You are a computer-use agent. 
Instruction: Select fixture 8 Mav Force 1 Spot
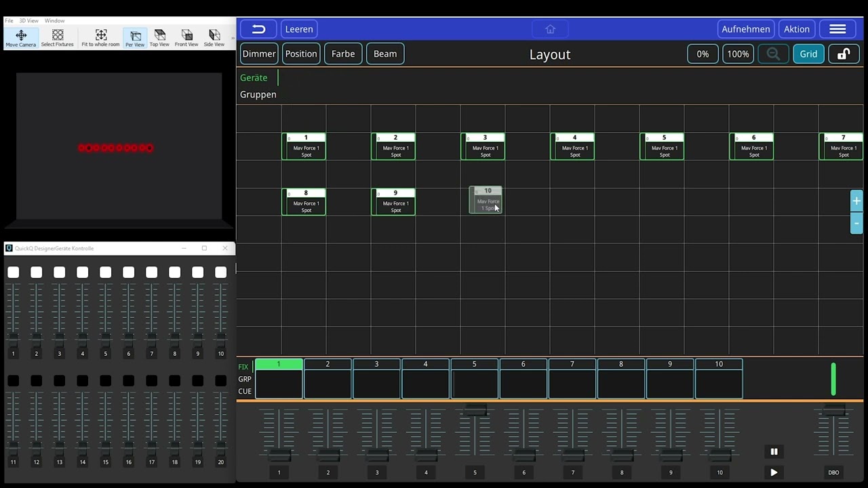[x=304, y=202]
